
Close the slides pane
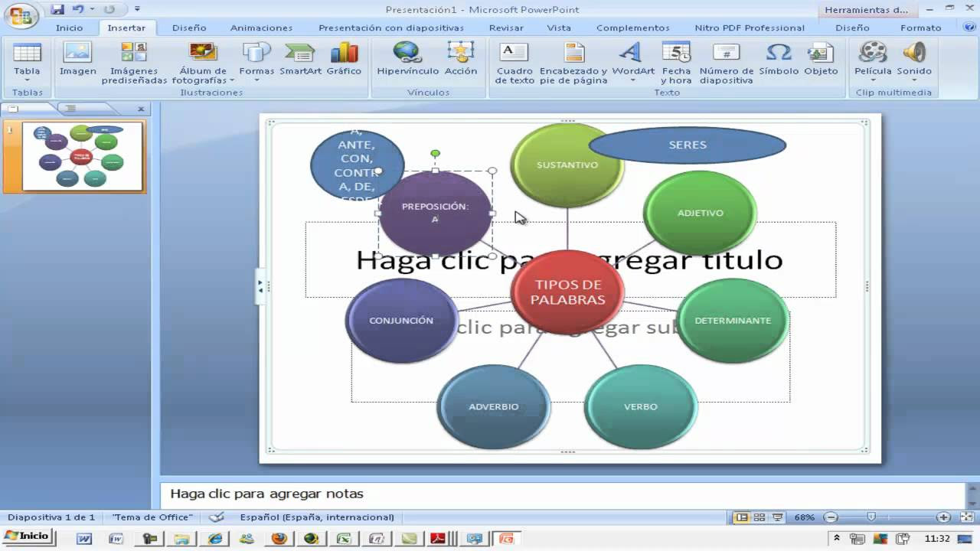[x=141, y=109]
